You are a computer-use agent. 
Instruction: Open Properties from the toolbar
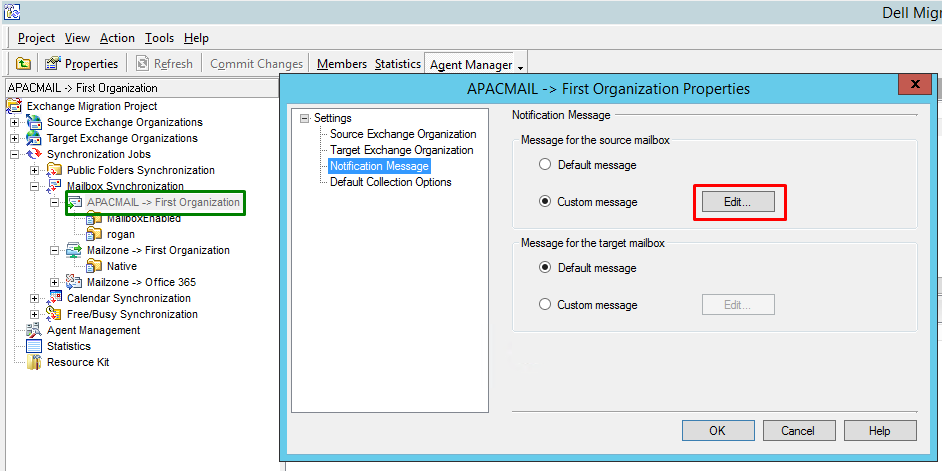click(x=82, y=63)
